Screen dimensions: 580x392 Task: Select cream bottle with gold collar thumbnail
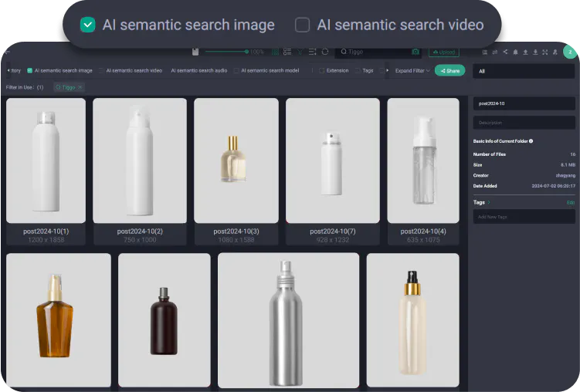point(413,319)
